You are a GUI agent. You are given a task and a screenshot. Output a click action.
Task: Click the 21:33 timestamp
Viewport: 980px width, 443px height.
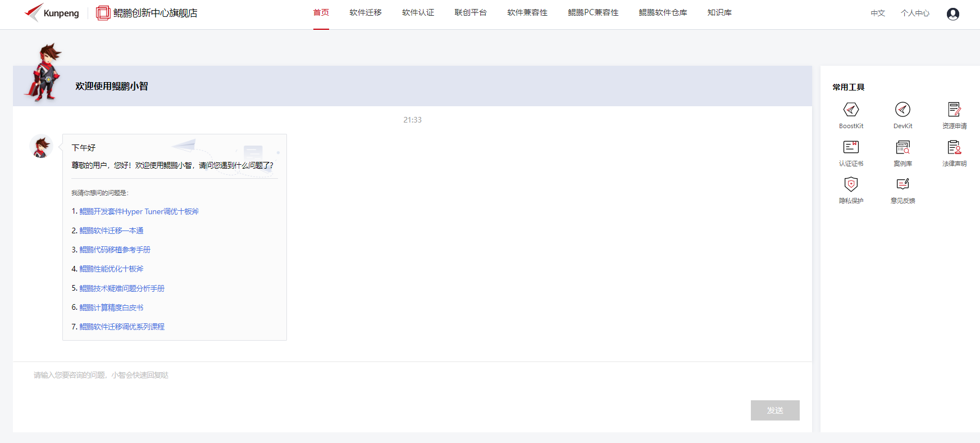[412, 120]
